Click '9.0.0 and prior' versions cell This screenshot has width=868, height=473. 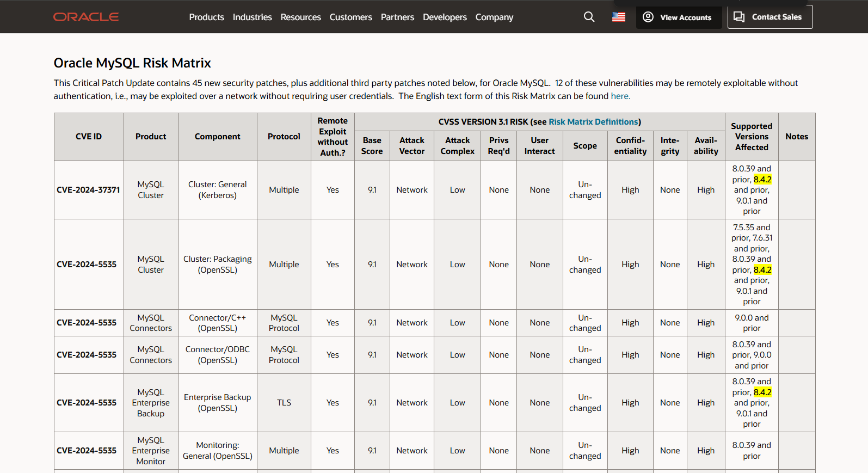click(x=752, y=323)
